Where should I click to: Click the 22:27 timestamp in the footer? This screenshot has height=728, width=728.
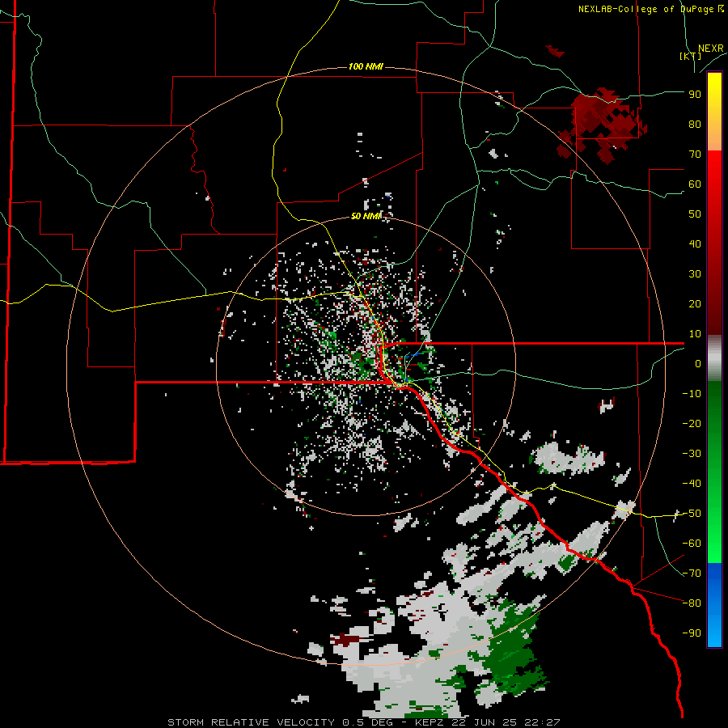[542, 722]
